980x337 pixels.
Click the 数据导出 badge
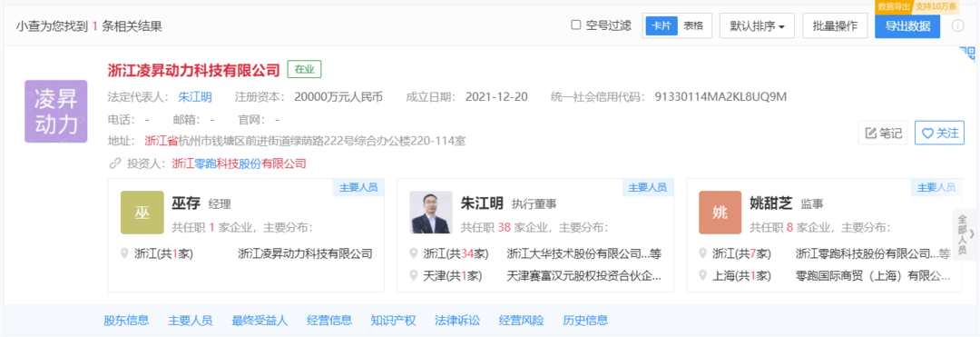tap(893, 6)
